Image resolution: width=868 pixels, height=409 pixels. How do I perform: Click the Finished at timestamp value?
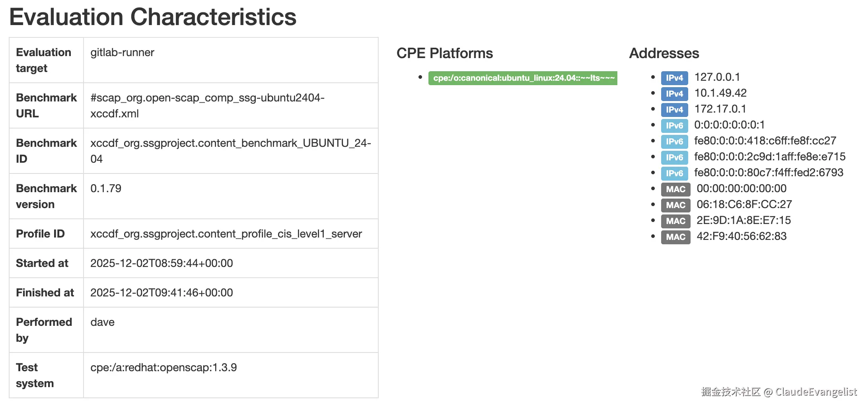click(162, 293)
